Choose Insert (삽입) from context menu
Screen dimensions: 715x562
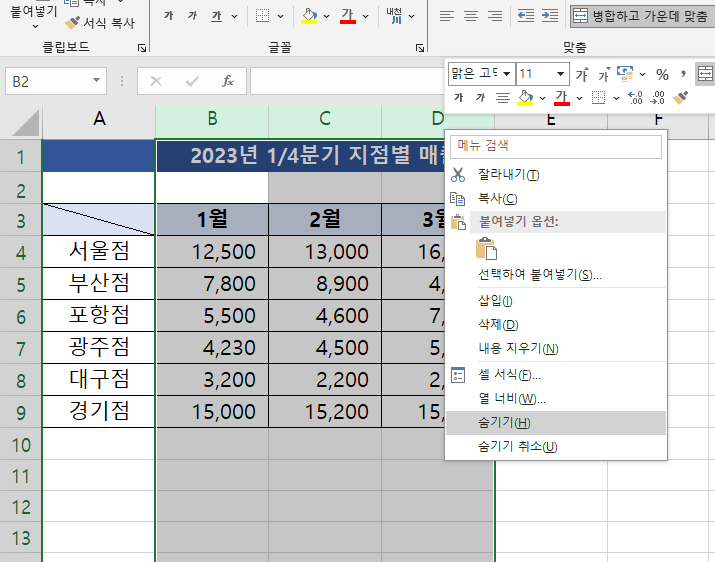556,301
